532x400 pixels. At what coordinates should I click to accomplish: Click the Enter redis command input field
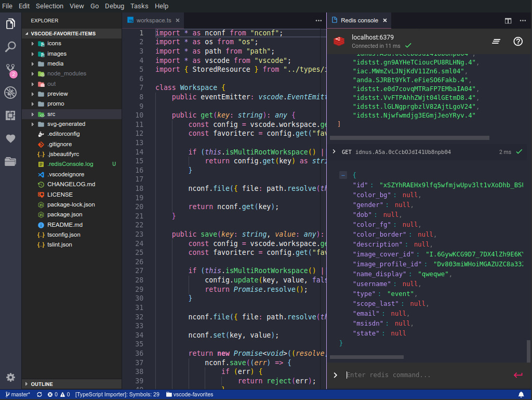[428, 375]
